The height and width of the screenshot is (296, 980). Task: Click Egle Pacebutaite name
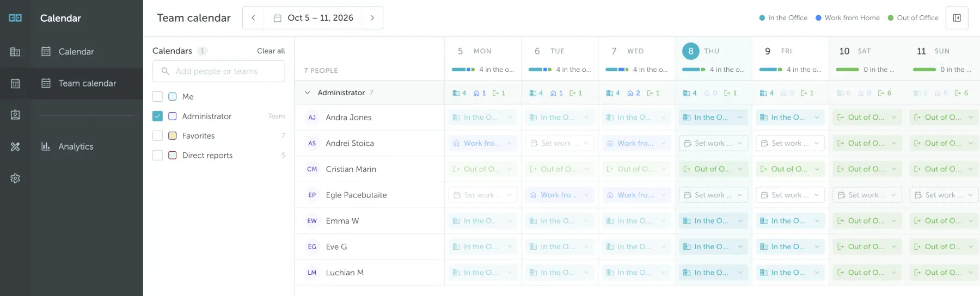356,195
